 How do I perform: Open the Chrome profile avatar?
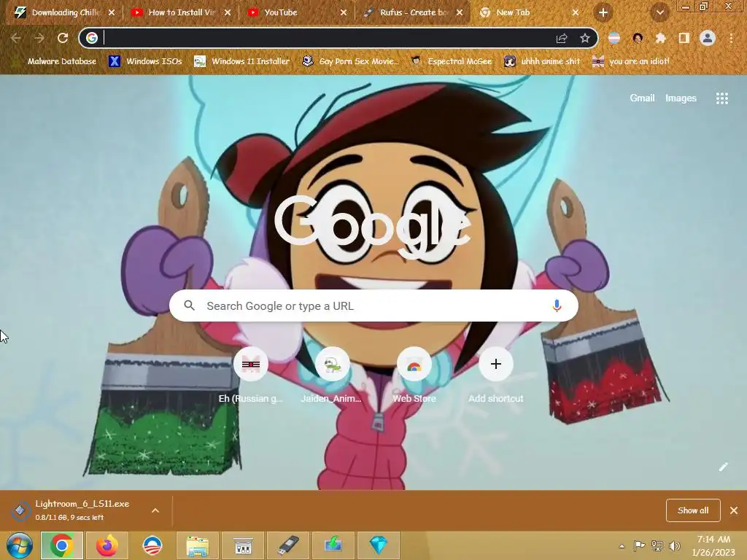(x=708, y=38)
